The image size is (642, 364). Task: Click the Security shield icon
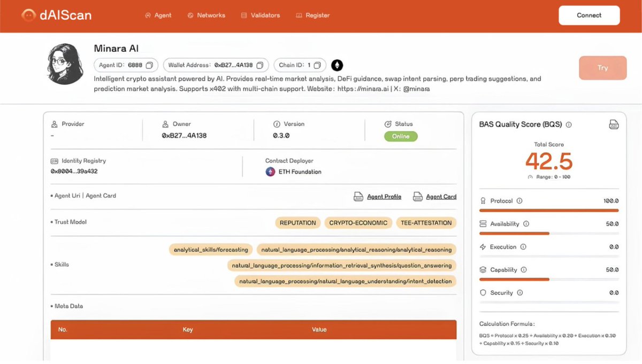point(483,293)
